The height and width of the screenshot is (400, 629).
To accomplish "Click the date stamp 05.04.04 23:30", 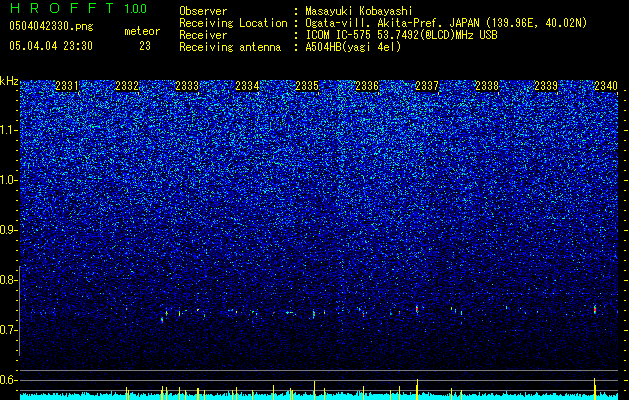I will 51,46.
